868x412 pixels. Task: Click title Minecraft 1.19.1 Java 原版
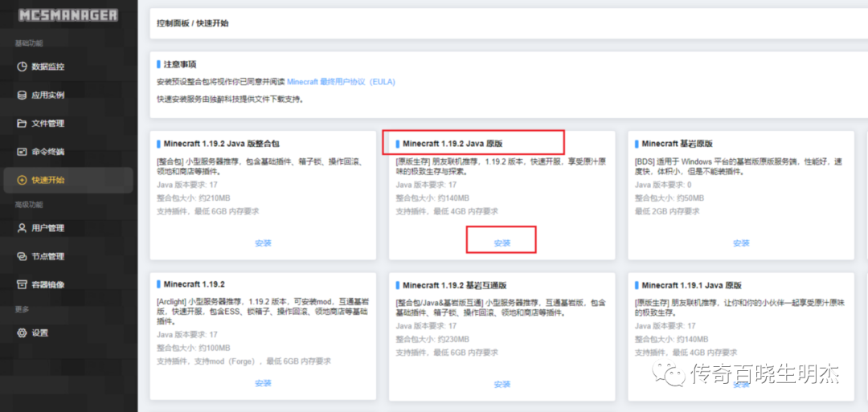coord(691,285)
